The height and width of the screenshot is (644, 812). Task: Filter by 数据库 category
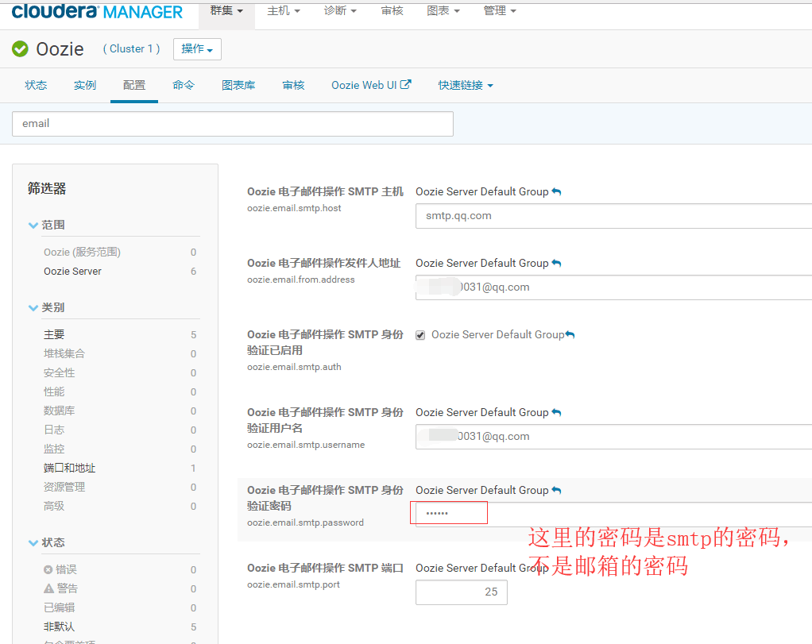point(59,411)
